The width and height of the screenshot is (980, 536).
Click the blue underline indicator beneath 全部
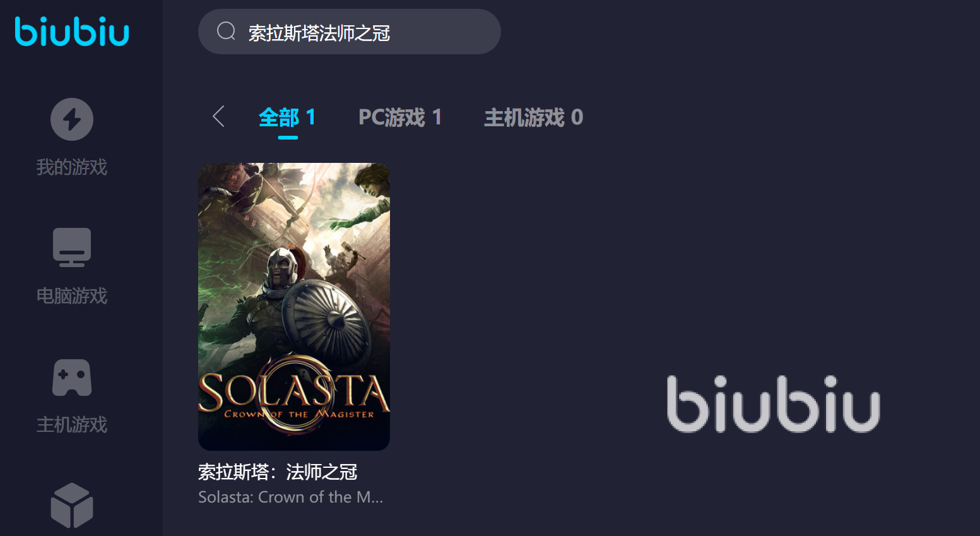click(x=288, y=137)
